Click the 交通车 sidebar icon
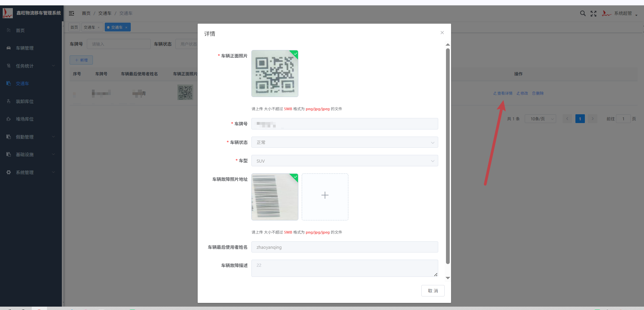 pyautogui.click(x=9, y=84)
